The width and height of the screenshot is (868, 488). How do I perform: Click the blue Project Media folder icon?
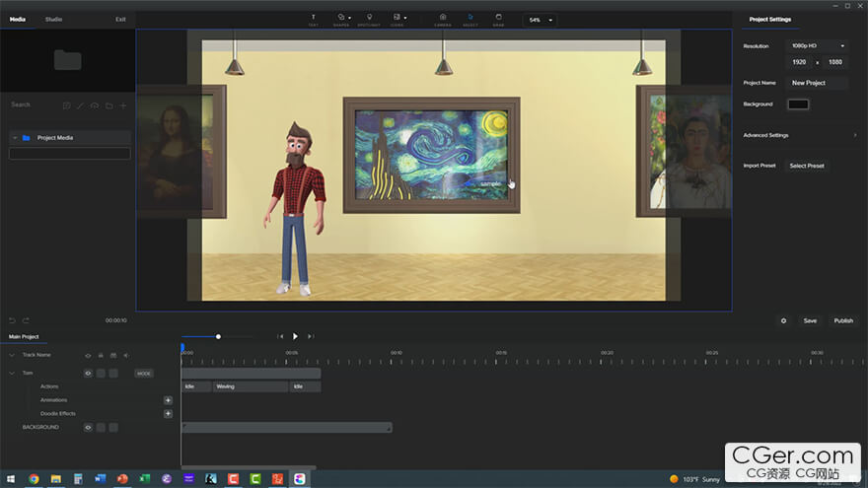tap(26, 138)
